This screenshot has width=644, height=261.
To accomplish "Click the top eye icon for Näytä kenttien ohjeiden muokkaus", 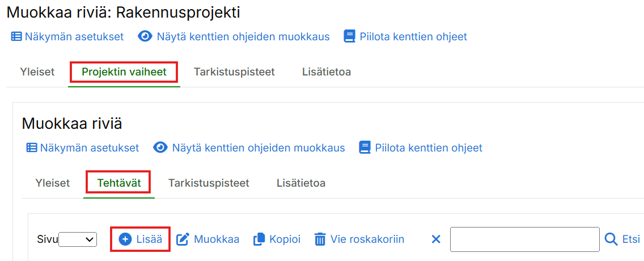I will coord(145,37).
